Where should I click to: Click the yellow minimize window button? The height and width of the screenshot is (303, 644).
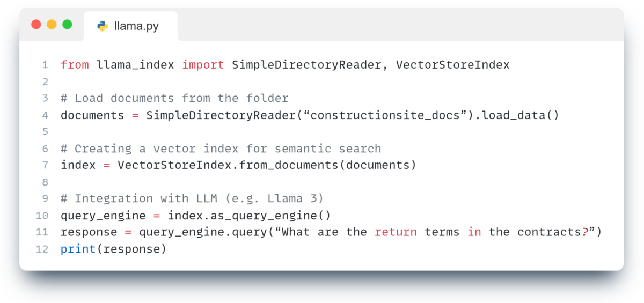pos(52,24)
